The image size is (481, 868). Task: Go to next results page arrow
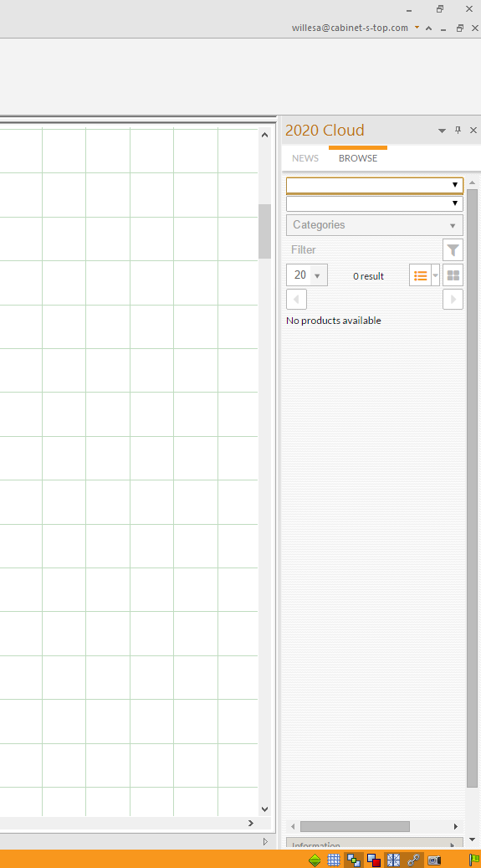tap(453, 300)
